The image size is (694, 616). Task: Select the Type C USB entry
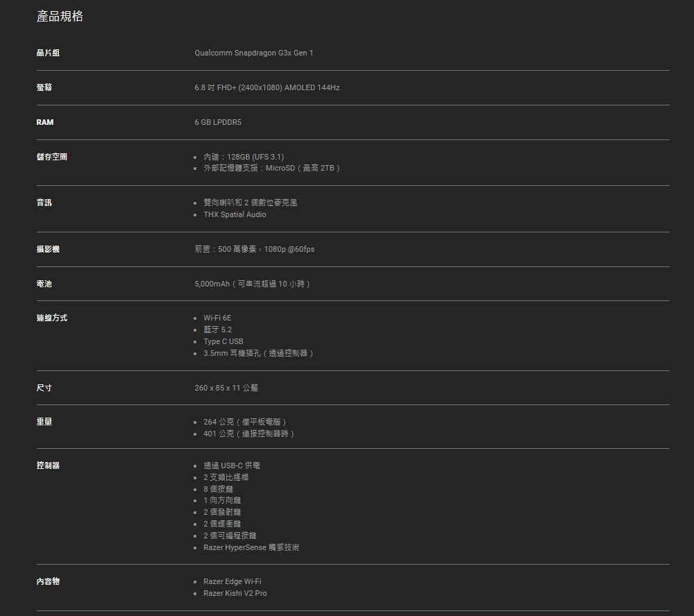tap(223, 341)
